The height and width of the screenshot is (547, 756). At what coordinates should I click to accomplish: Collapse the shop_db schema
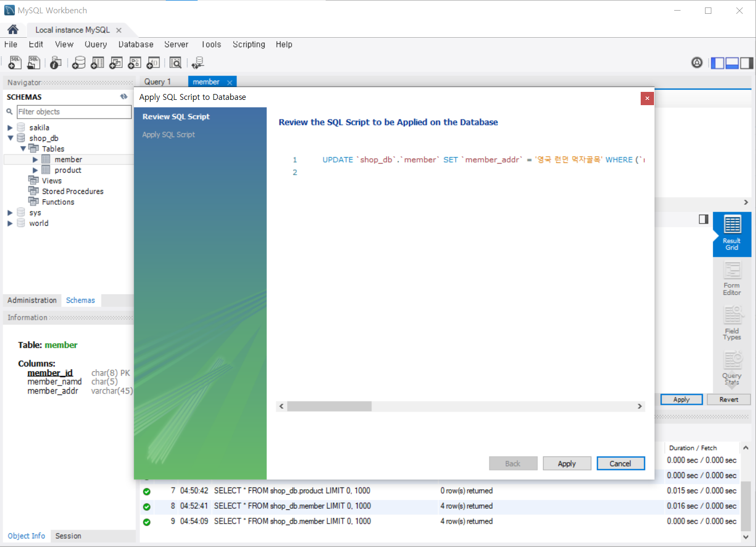10,138
